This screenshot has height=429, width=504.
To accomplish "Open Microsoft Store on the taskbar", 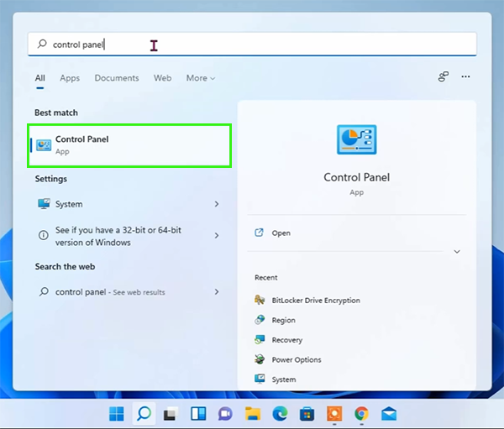I will point(307,414).
